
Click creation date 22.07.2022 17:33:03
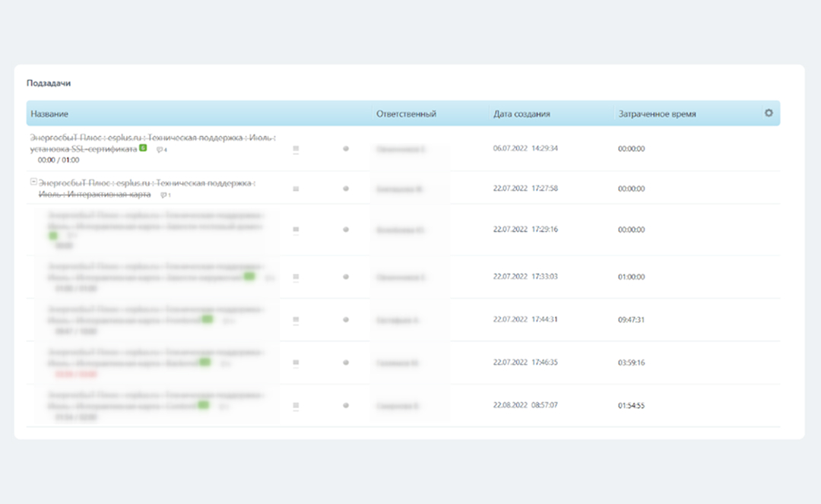pyautogui.click(x=525, y=276)
